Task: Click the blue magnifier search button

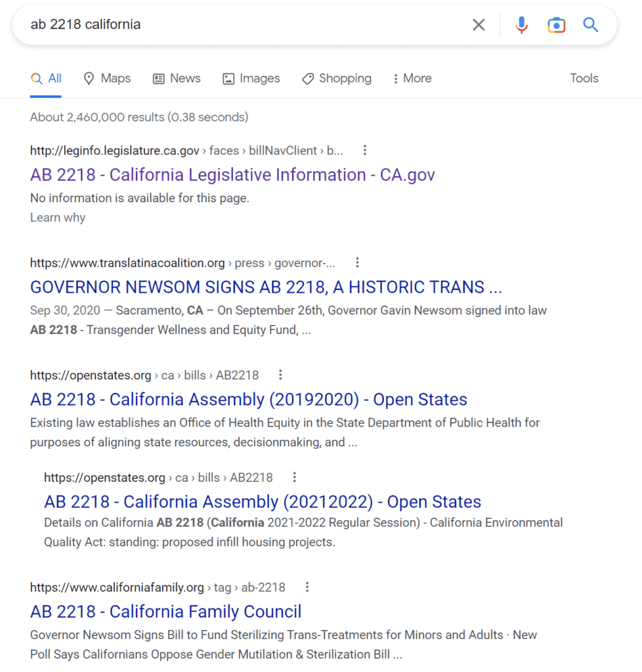Action: click(591, 25)
